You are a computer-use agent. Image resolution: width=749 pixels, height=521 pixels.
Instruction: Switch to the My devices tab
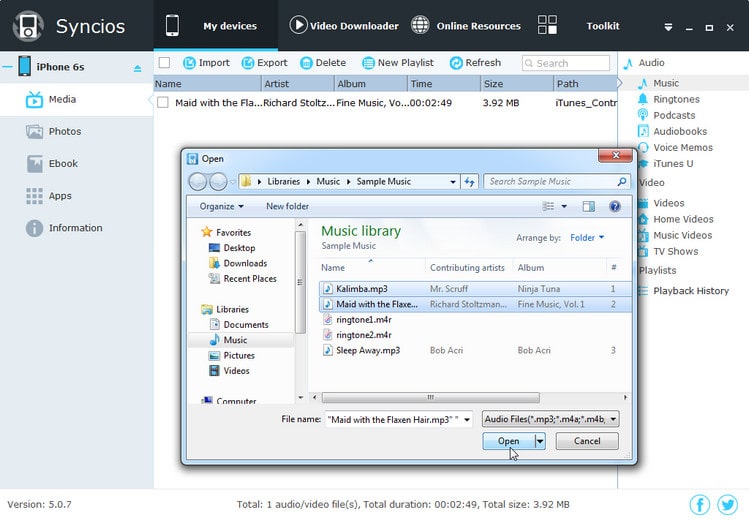[215, 26]
